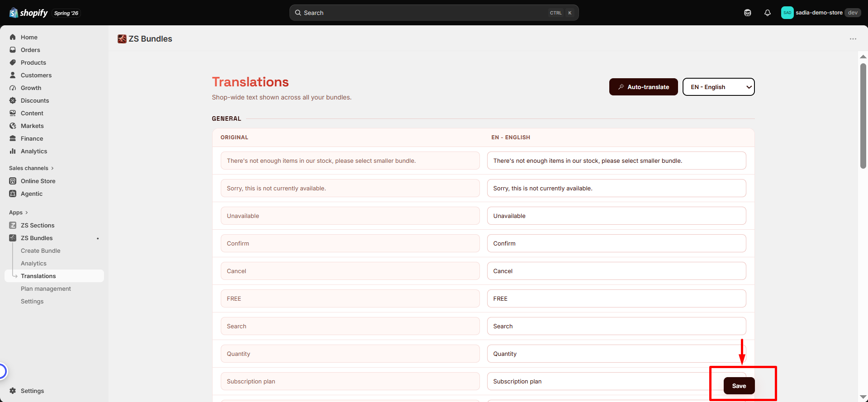The width and height of the screenshot is (868, 402).
Task: Click the Shopify logo
Action: 28,13
